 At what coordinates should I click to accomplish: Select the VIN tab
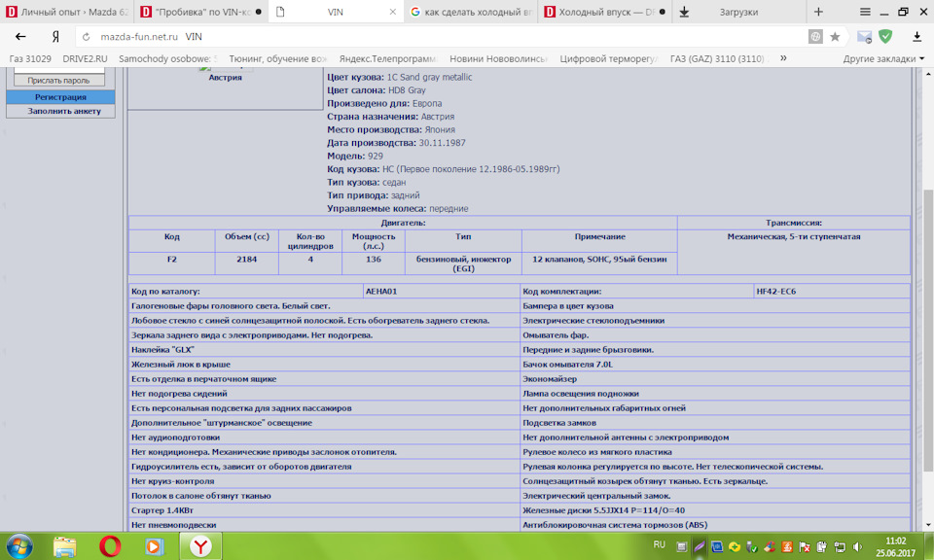336,12
